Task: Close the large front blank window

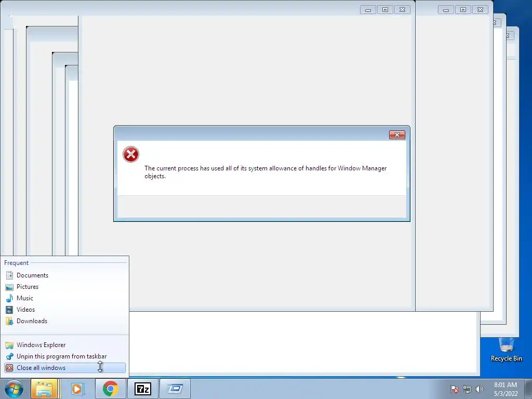Action: 403,10
